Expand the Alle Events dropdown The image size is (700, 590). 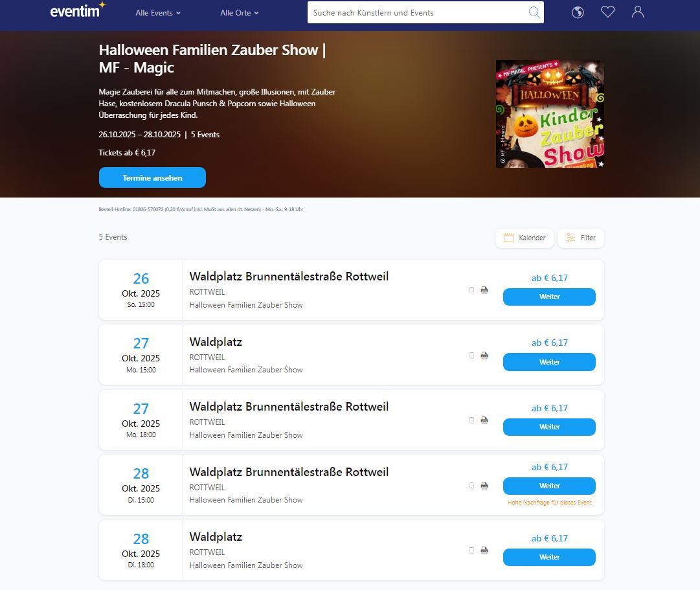tap(158, 13)
